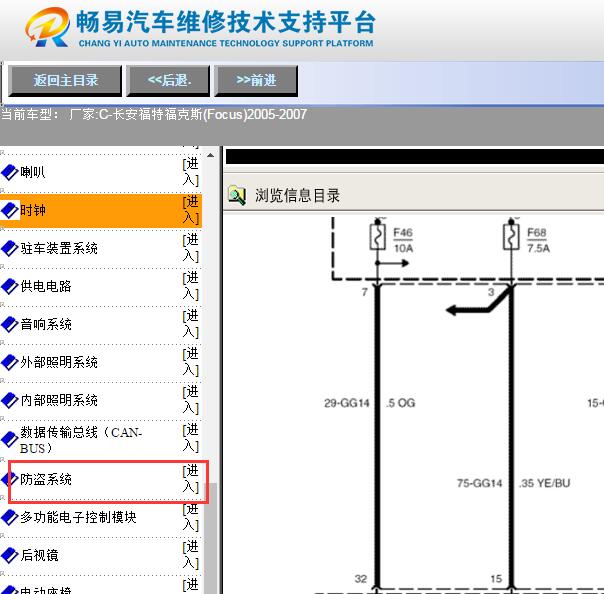Click the 29-GG14 wire label
604x594 pixels.
tap(347, 403)
